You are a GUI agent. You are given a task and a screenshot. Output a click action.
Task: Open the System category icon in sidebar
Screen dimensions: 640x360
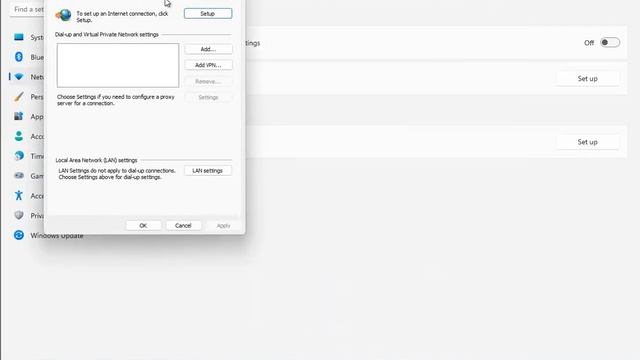[x=19, y=37]
